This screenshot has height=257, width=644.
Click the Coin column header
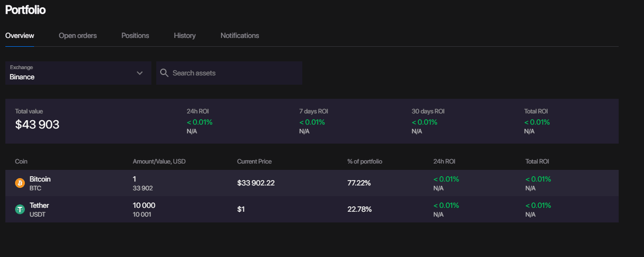21,162
